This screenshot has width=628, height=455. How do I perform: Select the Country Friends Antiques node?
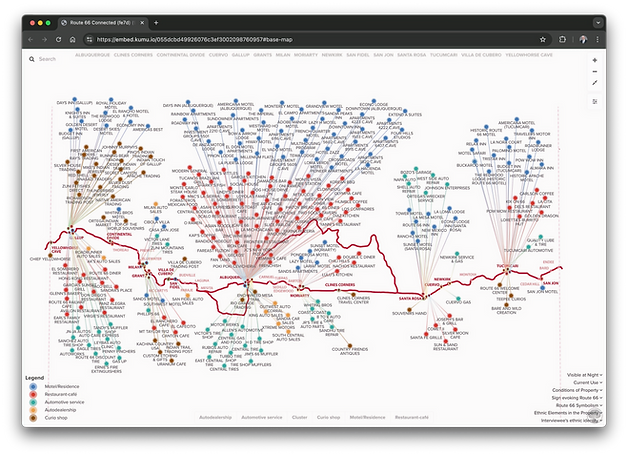[350, 345]
